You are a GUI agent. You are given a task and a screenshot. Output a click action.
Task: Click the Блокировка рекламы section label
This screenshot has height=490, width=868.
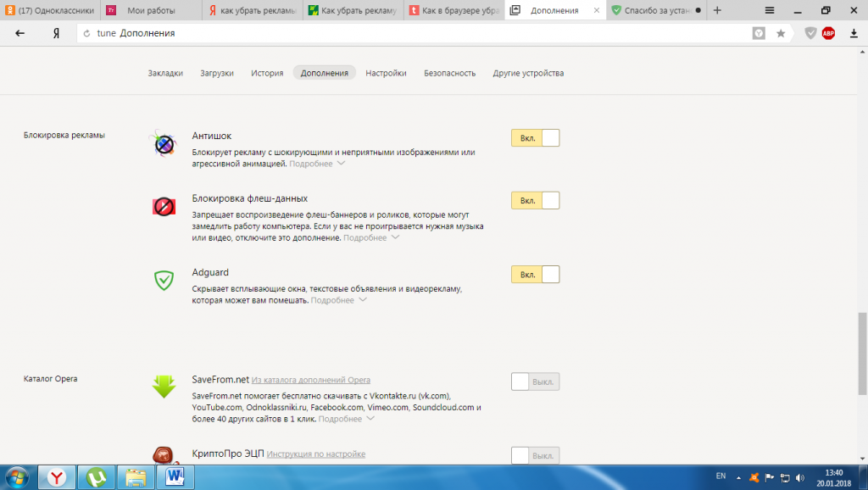64,135
